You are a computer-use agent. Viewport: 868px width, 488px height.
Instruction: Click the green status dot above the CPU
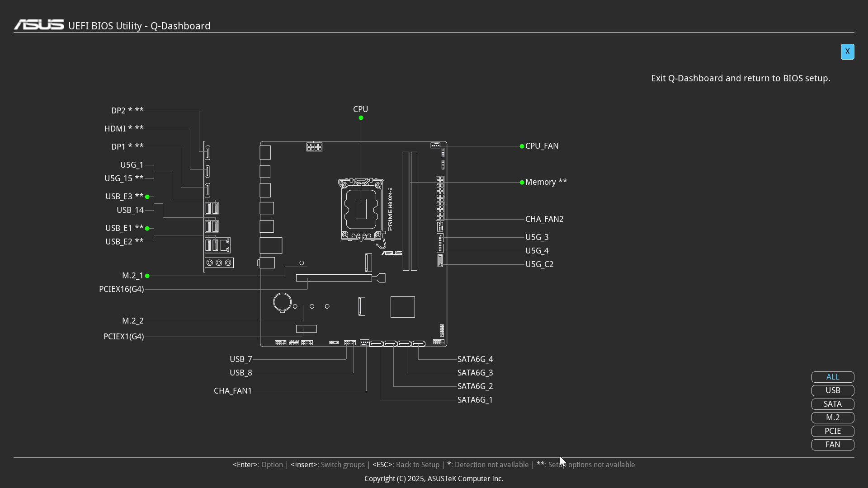[x=361, y=118]
